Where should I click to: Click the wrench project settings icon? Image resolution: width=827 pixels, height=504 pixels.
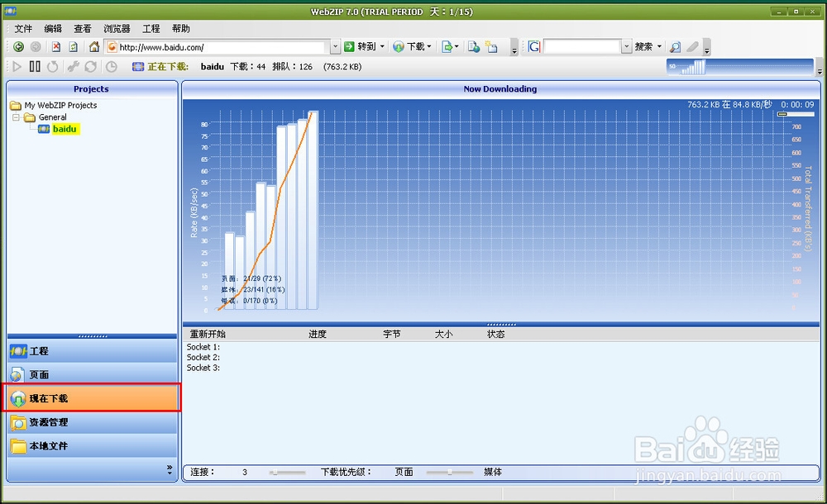pos(74,66)
